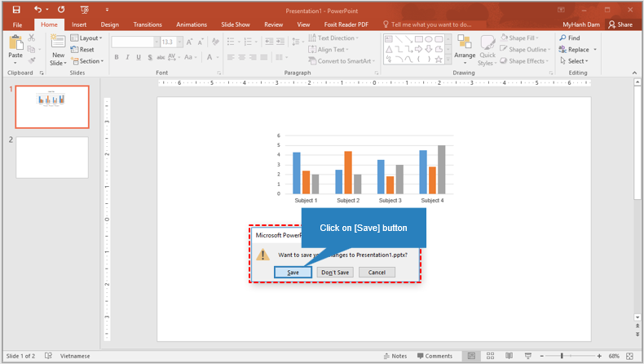The image size is (644, 364).
Task: Open the Select dropdown in Editing
Action: 574,61
